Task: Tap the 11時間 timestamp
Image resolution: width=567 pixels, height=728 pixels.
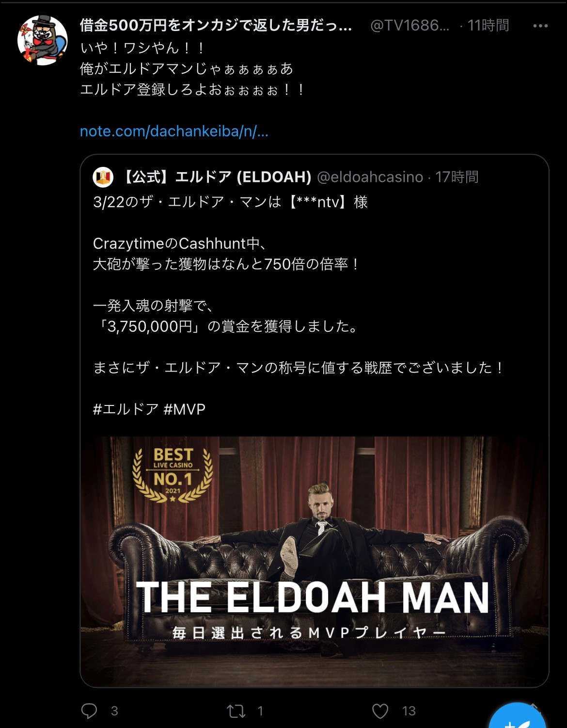Action: 488,25
